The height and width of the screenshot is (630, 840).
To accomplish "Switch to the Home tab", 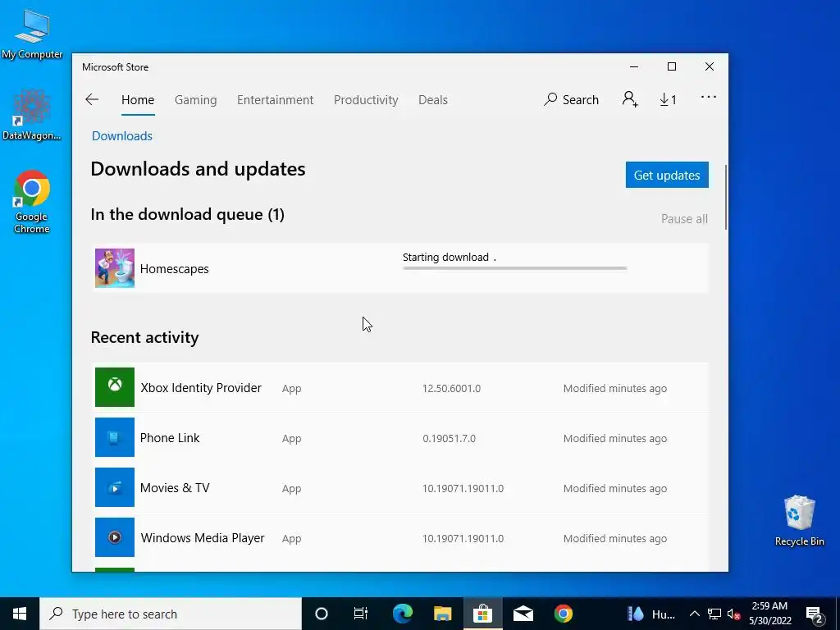I will pos(138,99).
